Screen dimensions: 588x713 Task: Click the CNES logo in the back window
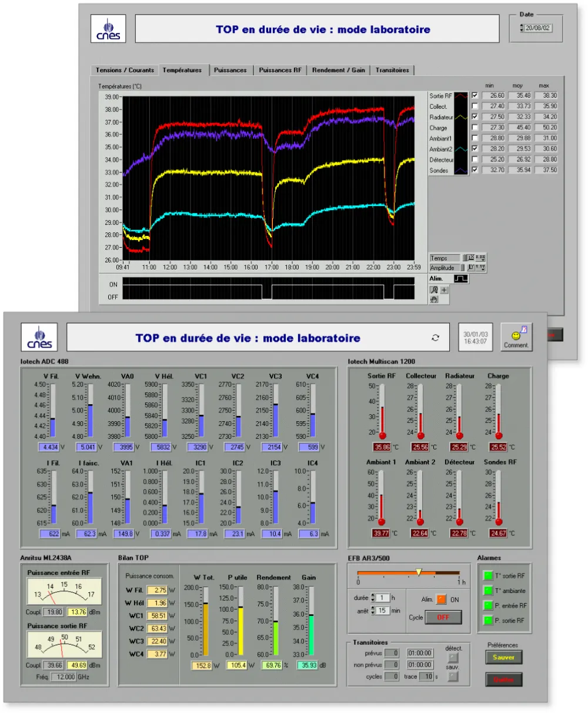108,29
